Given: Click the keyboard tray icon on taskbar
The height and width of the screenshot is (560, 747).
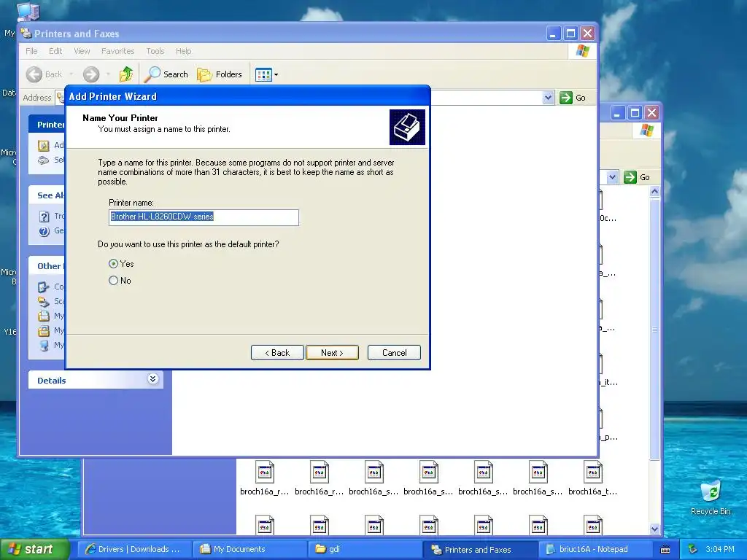Looking at the screenshot, I should pyautogui.click(x=665, y=550).
